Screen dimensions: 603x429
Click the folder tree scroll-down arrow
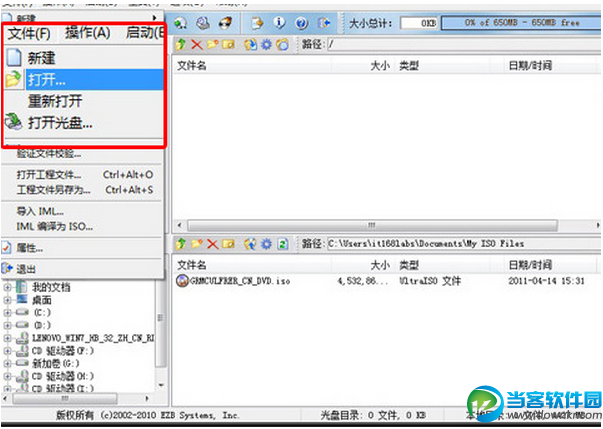click(161, 385)
